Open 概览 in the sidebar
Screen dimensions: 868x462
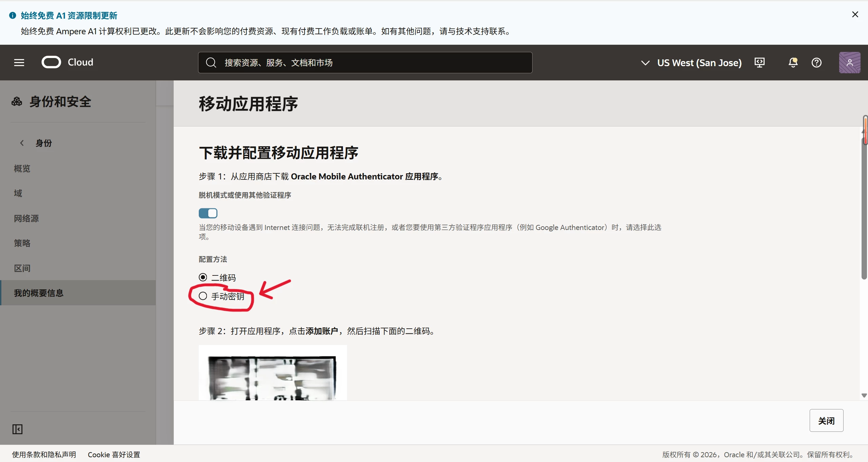22,169
